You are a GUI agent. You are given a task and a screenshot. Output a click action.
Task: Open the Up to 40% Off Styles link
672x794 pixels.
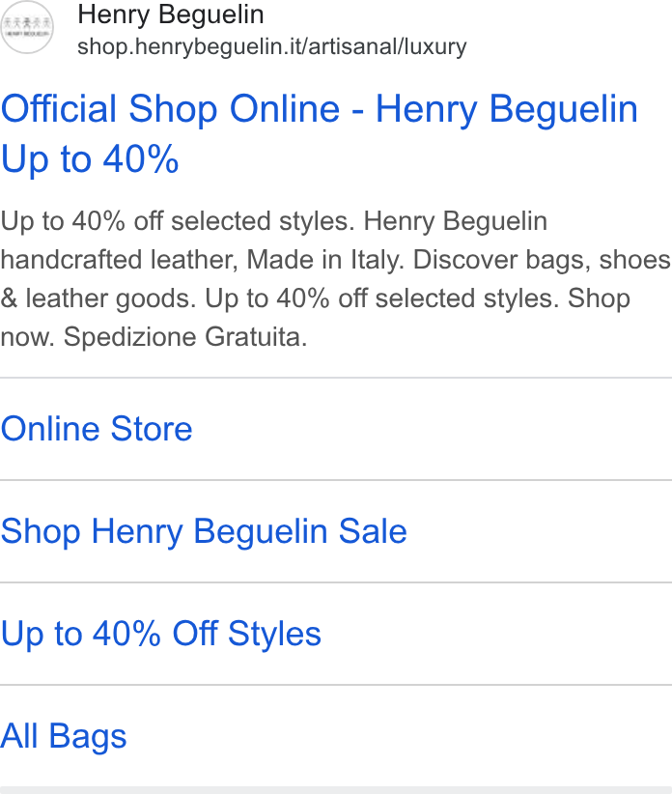point(161,634)
